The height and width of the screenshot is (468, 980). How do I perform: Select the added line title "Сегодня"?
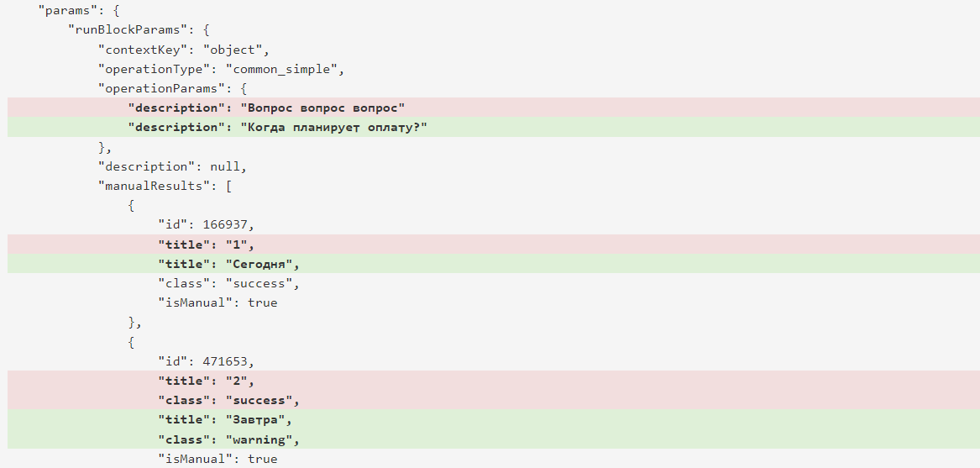(x=493, y=264)
